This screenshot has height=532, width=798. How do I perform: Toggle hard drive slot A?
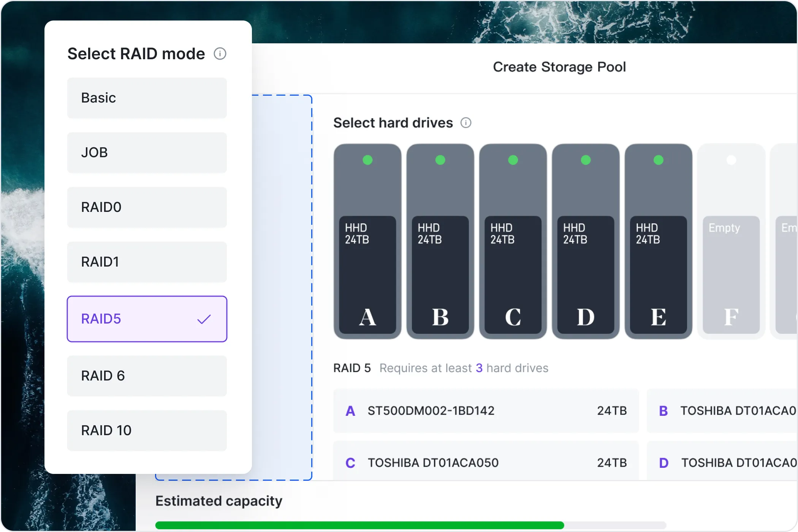point(367,241)
